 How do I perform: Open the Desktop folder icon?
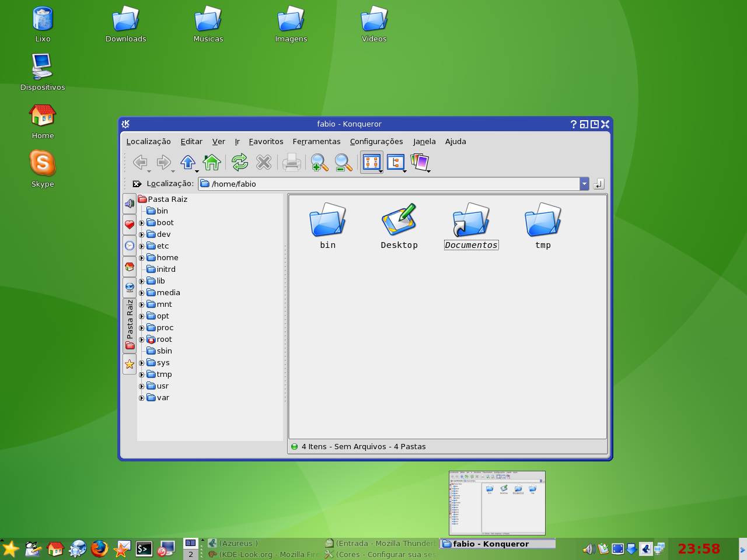click(399, 226)
